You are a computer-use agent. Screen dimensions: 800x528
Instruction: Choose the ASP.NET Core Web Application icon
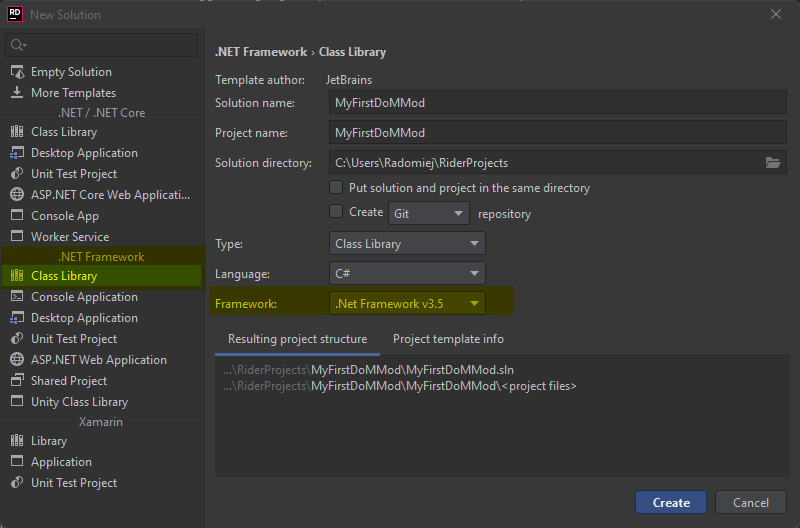point(16,195)
